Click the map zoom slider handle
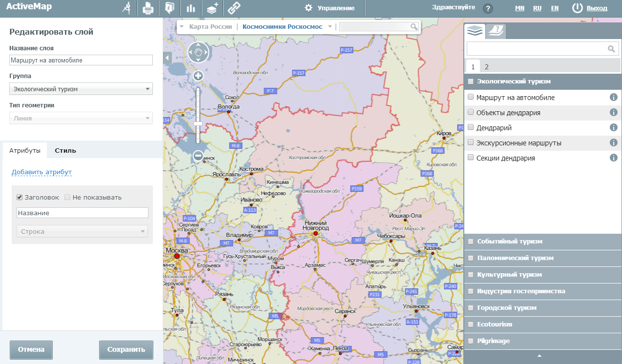 tap(198, 124)
